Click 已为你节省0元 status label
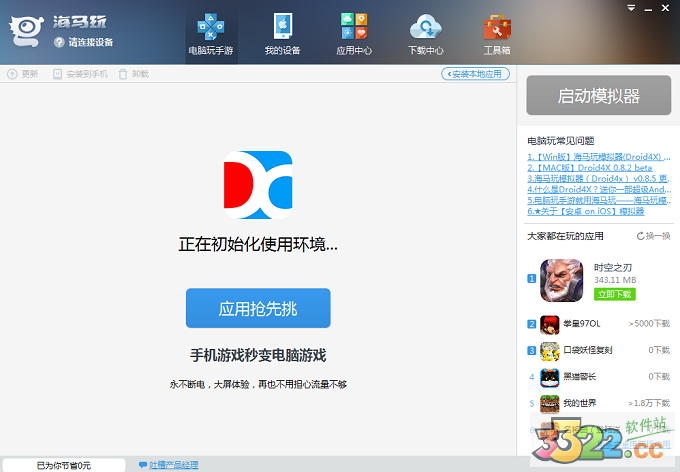 point(64,465)
